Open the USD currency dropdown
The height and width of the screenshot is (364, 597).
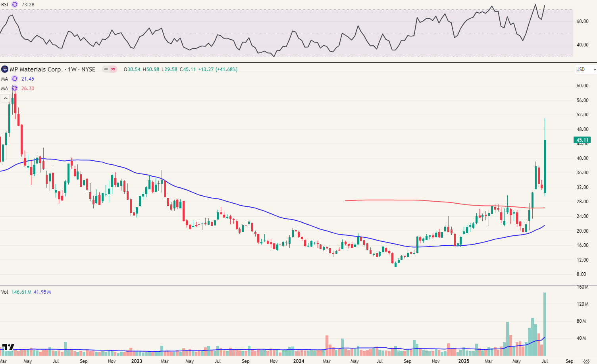pos(585,69)
